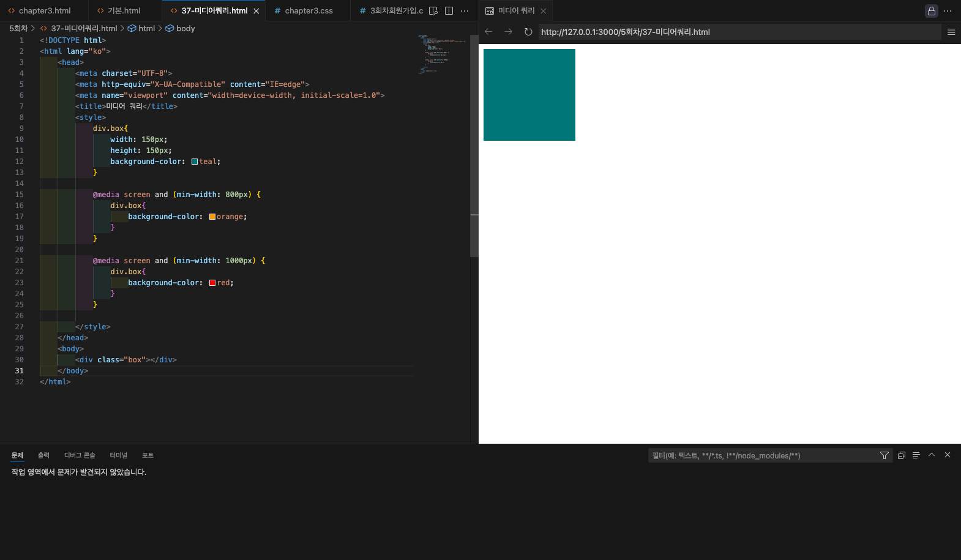Close the bottom panel
Viewport: 961px width, 560px height.
point(948,455)
